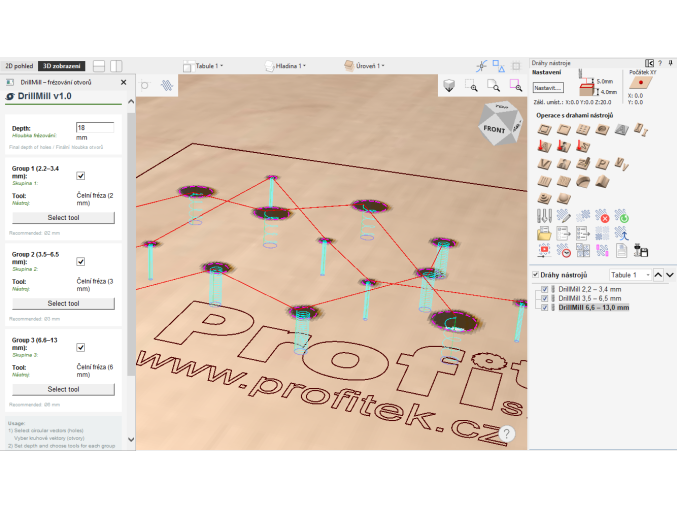Click the Nastavit... material setup button
Image resolution: width=677 pixels, height=507 pixels.
pos(548,88)
